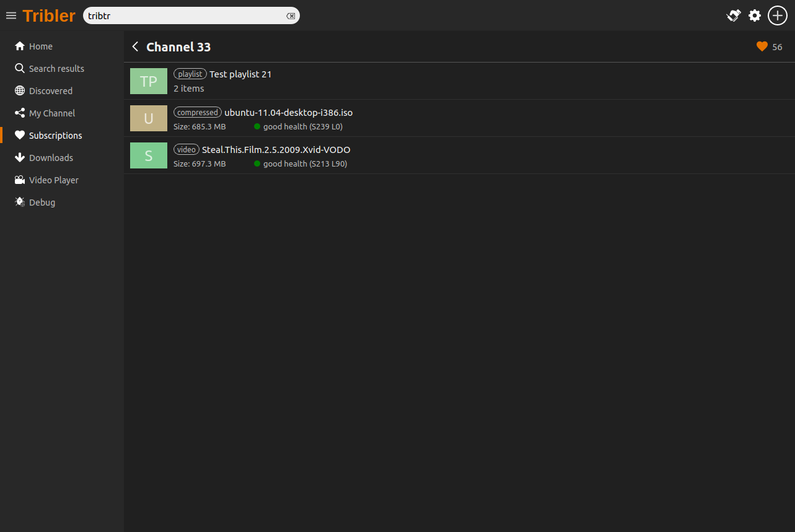Click the subscriber count 56

click(777, 47)
